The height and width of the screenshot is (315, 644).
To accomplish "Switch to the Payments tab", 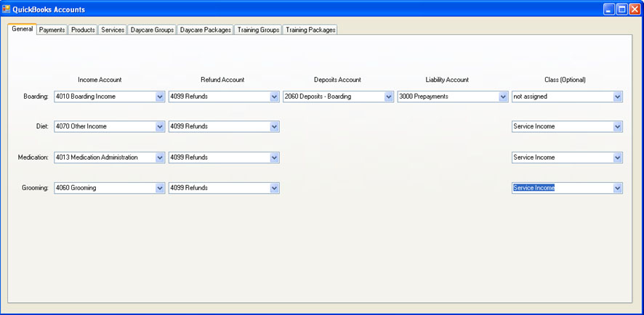I will [52, 30].
